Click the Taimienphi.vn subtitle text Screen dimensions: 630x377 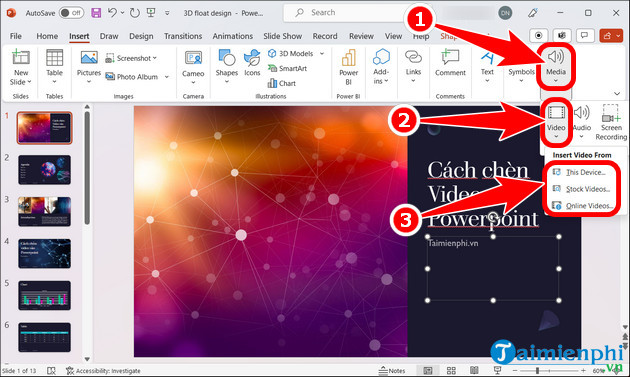(453, 243)
